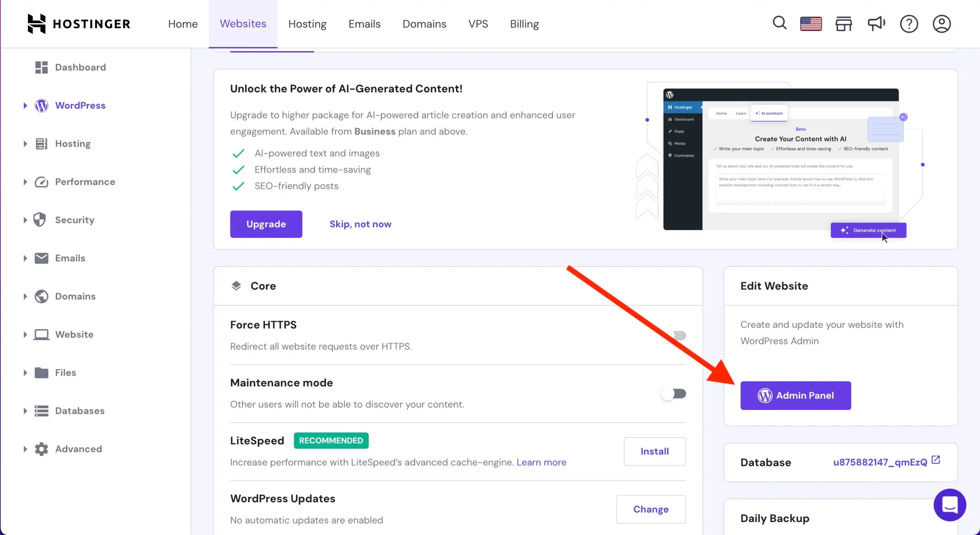Expand the Performance sidebar arrow
The image size is (980, 535).
point(25,182)
